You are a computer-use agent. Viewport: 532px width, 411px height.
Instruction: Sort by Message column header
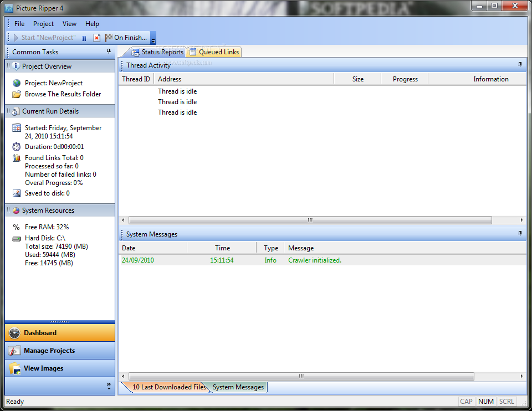coord(405,248)
